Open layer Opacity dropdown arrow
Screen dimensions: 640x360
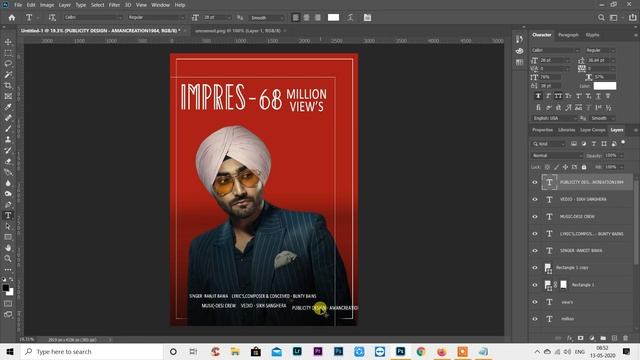(621, 156)
